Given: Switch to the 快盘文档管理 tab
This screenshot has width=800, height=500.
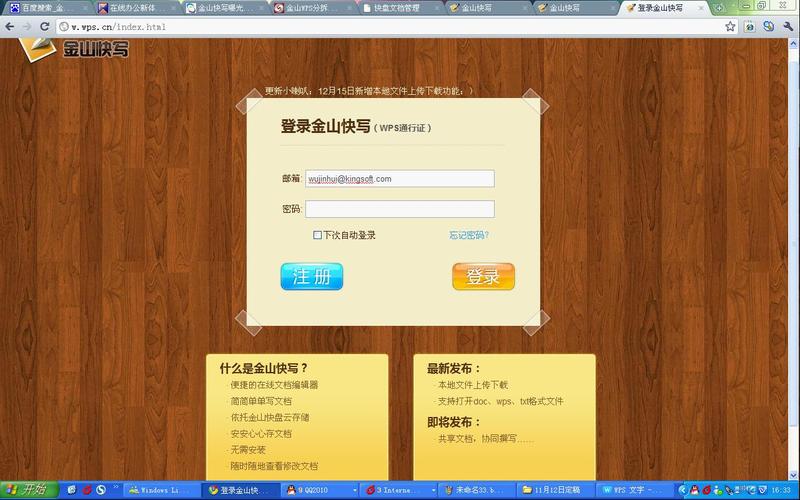Looking at the screenshot, I should [x=401, y=8].
